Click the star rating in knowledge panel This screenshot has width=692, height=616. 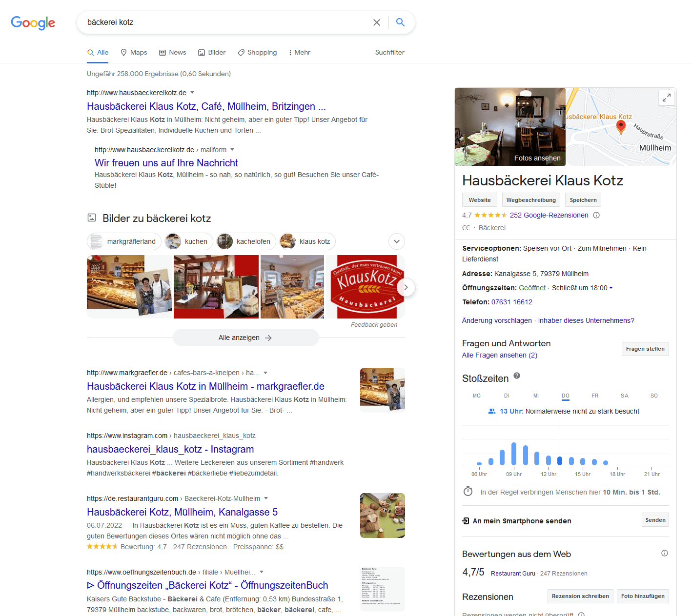point(490,215)
